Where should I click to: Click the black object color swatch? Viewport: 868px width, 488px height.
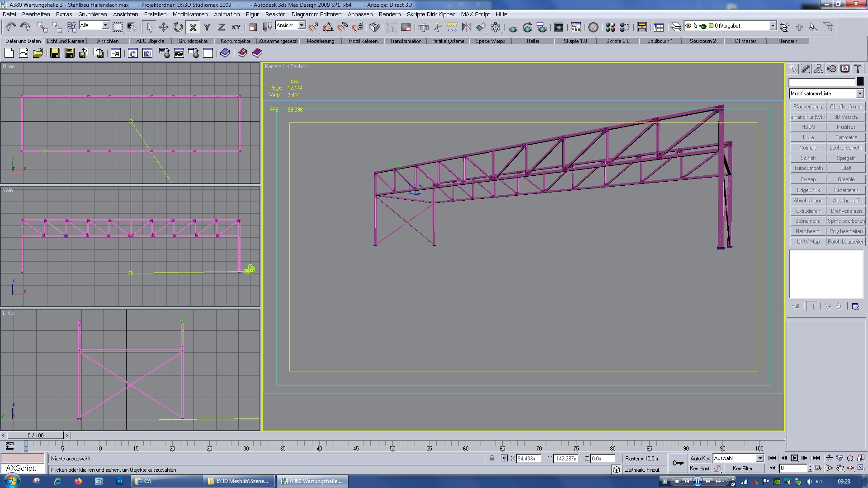coord(860,82)
